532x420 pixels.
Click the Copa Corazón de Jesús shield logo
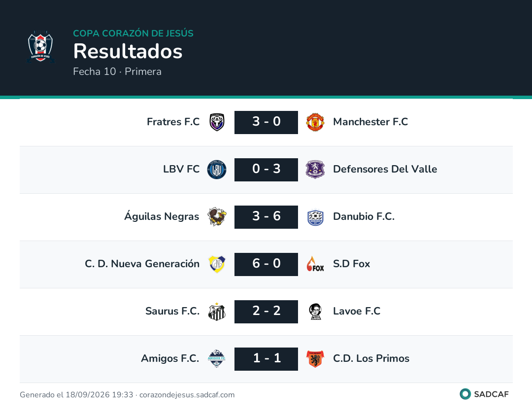[x=40, y=46]
